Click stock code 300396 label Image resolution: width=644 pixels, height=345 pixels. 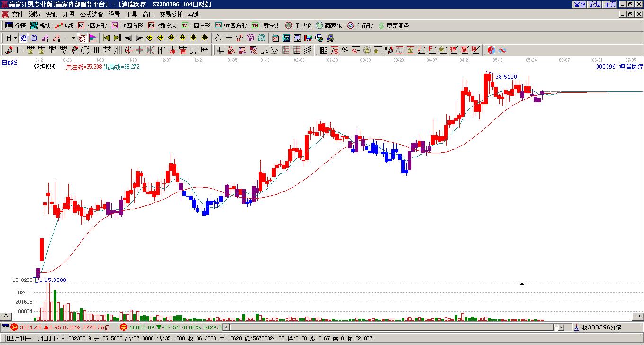pyautogui.click(x=606, y=67)
